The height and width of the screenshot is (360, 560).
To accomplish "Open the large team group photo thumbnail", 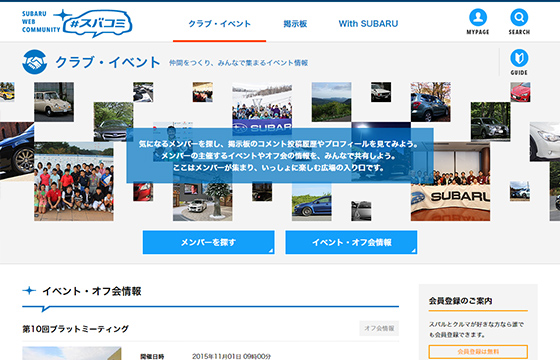I will coord(74,181).
